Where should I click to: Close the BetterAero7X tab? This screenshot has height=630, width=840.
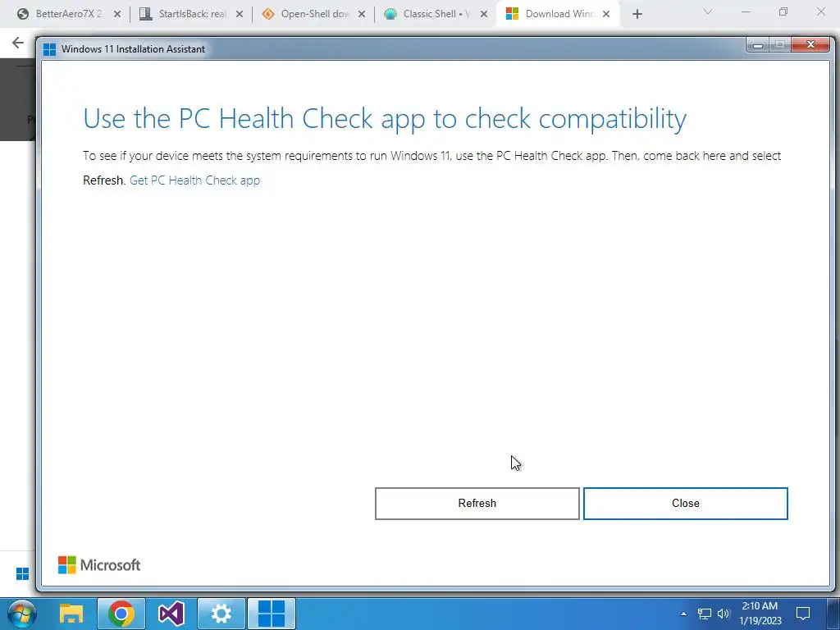pos(117,14)
